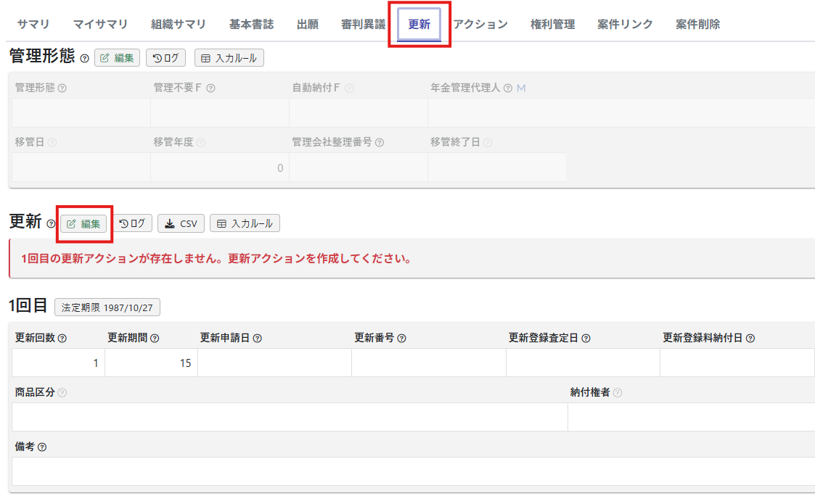The image size is (815, 504).
Task: Click help icon next to 更新申請日 label
Action: pos(257,338)
